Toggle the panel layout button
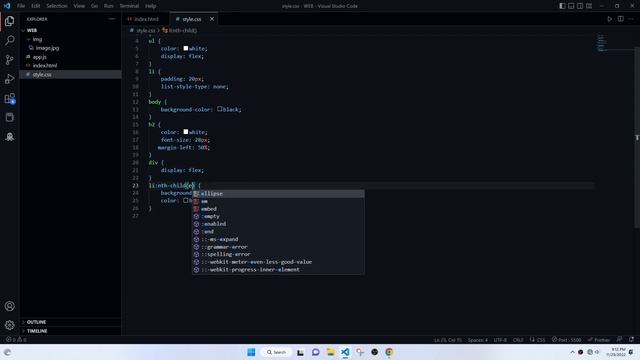 (x=571, y=6)
